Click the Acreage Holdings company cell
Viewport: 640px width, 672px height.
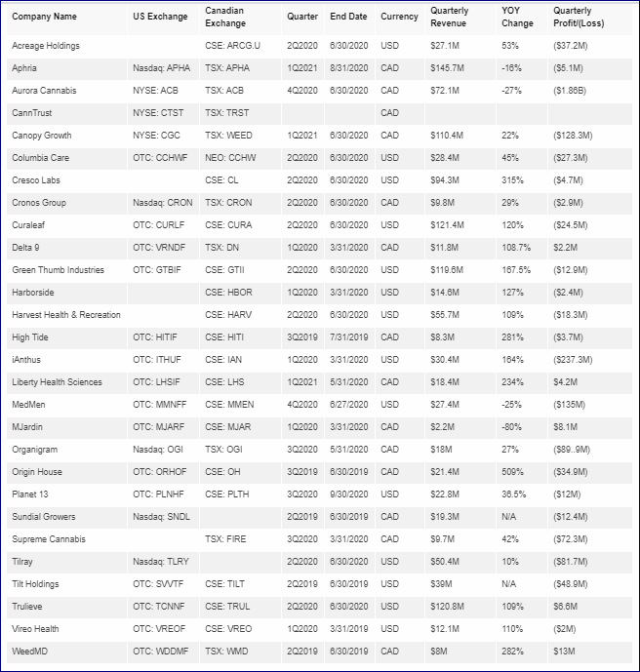46,46
